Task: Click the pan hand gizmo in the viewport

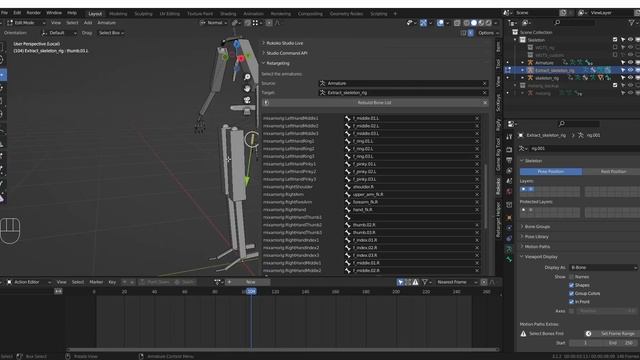Action: (x=247, y=88)
